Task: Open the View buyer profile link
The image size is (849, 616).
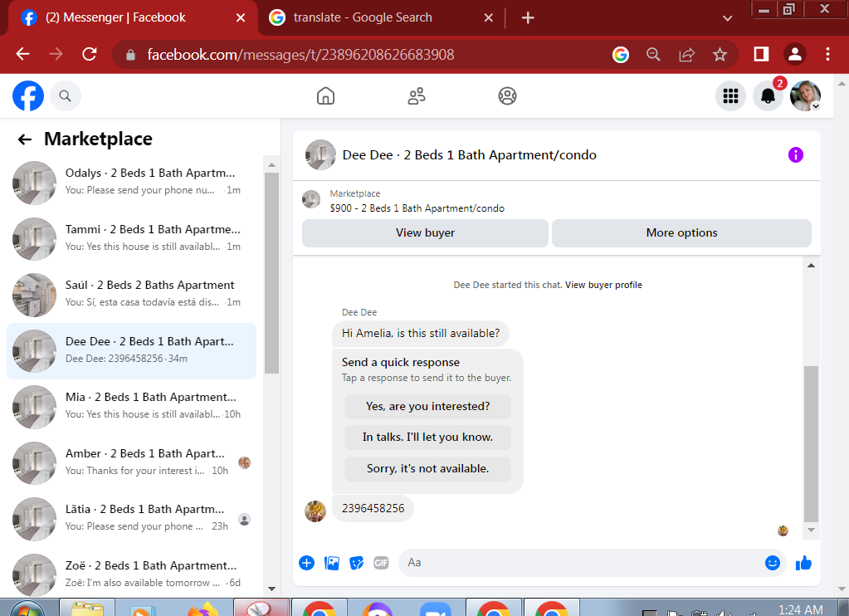Action: [603, 285]
